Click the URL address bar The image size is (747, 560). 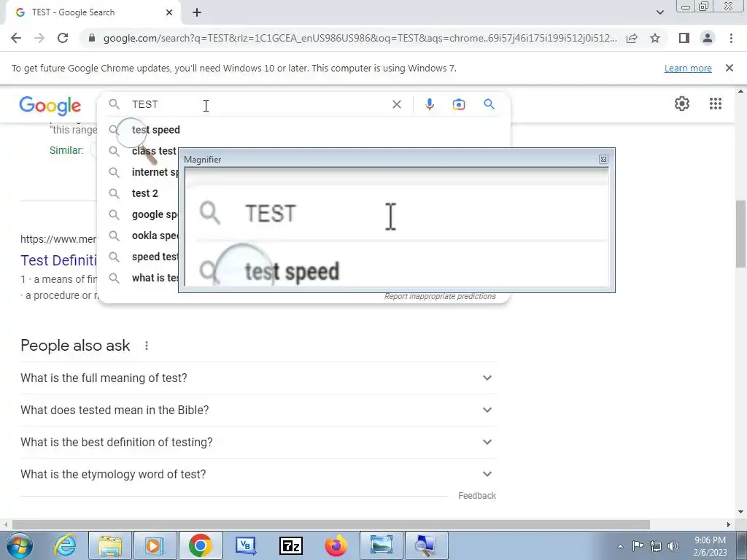coord(360,38)
